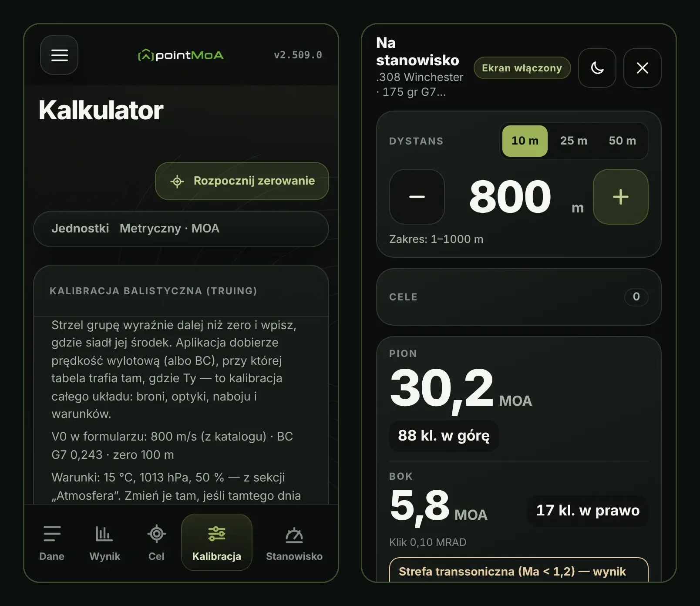Go to the Stanowisko tab

(x=294, y=543)
